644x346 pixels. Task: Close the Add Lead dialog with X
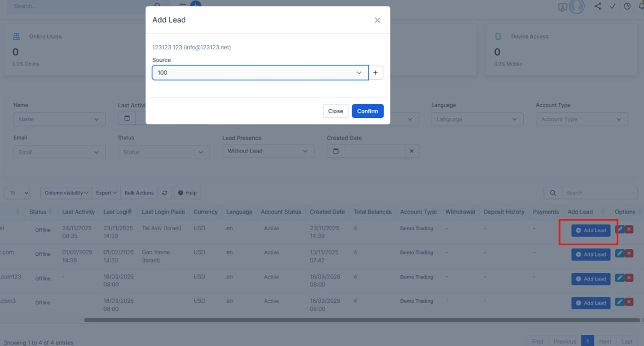pyautogui.click(x=377, y=20)
